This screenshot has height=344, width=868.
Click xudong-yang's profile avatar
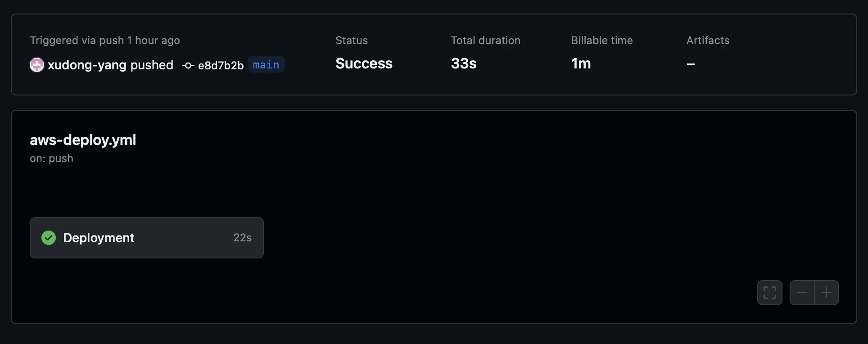[36, 64]
